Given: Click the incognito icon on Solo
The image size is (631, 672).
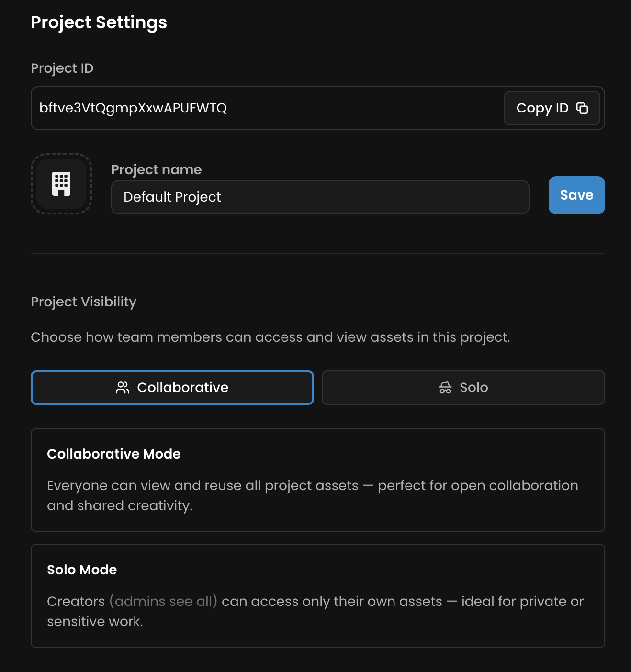Looking at the screenshot, I should pyautogui.click(x=445, y=388).
